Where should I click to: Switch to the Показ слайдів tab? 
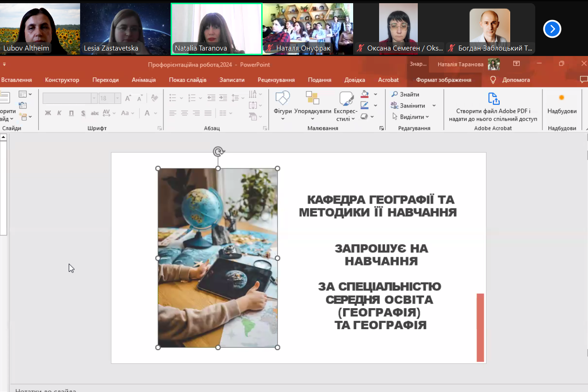[x=188, y=80]
